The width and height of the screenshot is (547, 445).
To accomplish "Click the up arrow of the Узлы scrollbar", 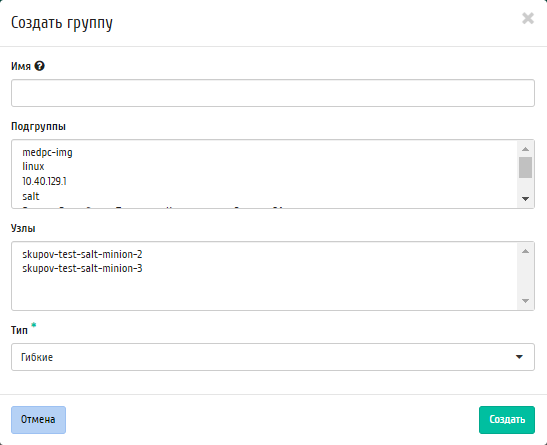I will [x=525, y=251].
